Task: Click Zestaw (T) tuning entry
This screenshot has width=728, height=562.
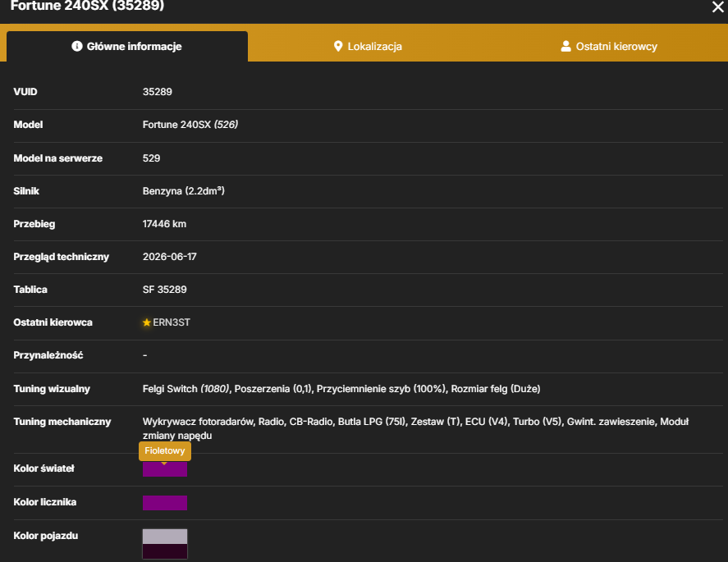Action: tap(435, 422)
